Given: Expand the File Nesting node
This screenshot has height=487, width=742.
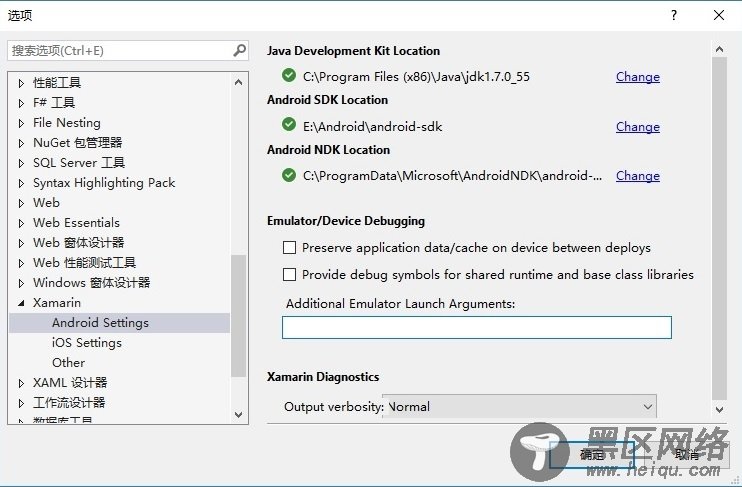Looking at the screenshot, I should coord(21,123).
